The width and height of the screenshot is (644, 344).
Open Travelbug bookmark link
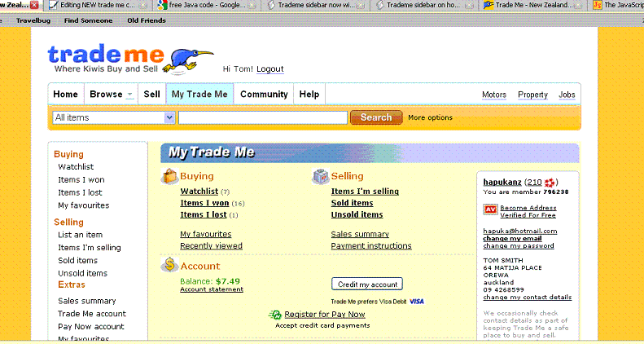click(x=33, y=20)
